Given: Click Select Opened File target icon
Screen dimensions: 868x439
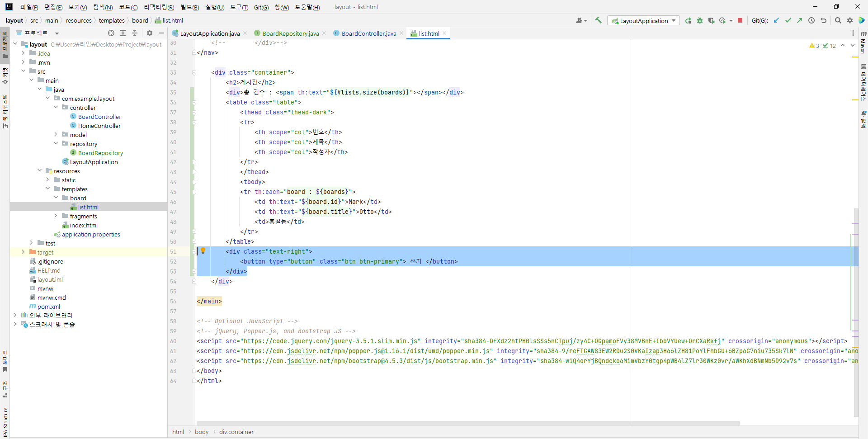Looking at the screenshot, I should pyautogui.click(x=111, y=33).
